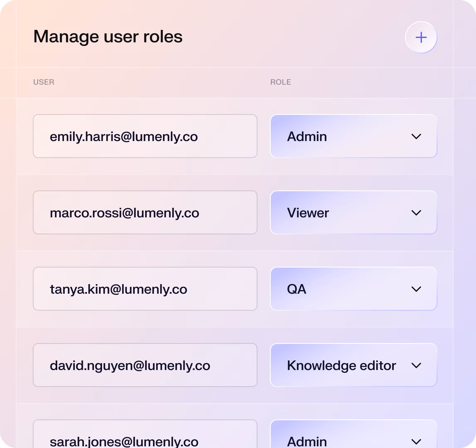Click the Manage user roles heading
Image resolution: width=476 pixels, height=448 pixels.
108,37
